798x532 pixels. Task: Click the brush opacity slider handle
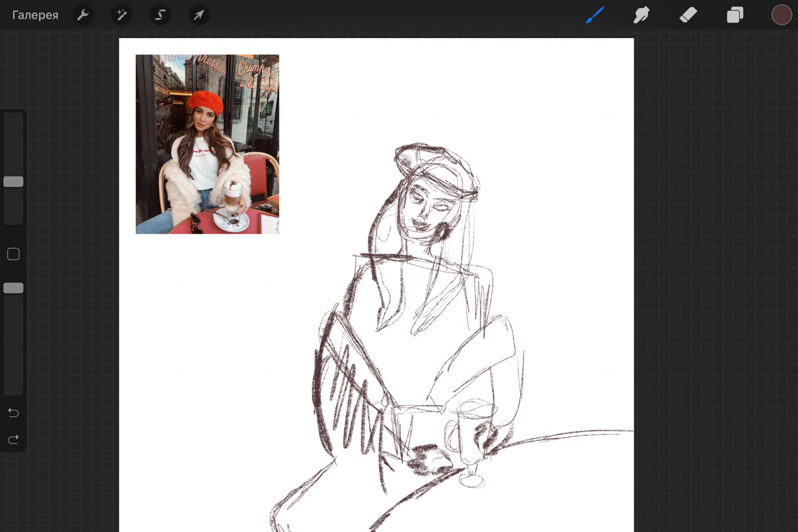(x=13, y=288)
